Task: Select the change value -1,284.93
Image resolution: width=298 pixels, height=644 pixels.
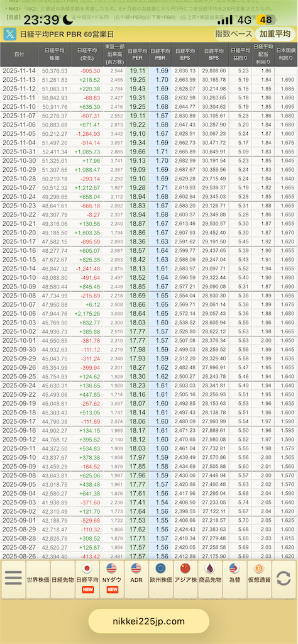Action: [88, 133]
